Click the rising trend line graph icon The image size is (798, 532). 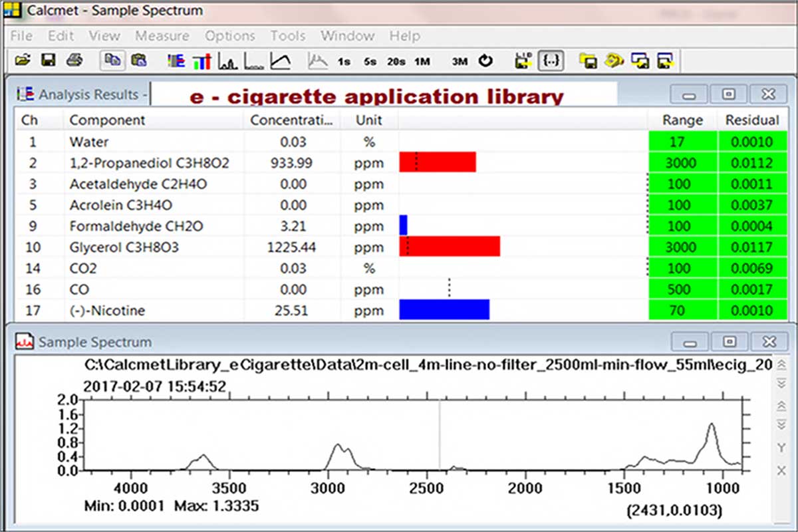tap(281, 62)
